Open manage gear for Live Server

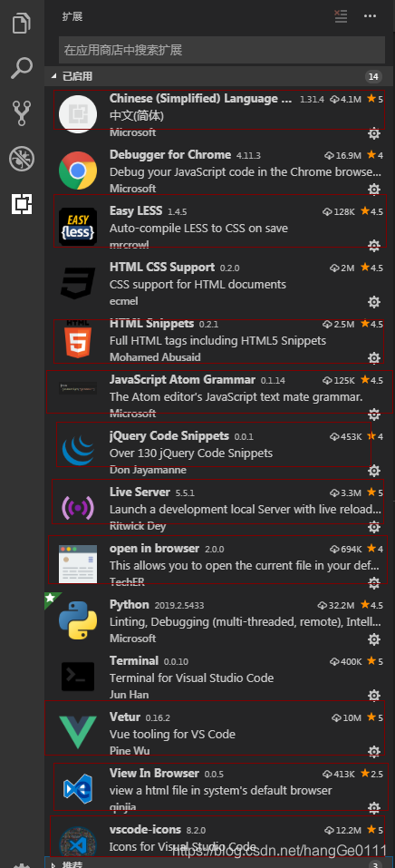(374, 526)
